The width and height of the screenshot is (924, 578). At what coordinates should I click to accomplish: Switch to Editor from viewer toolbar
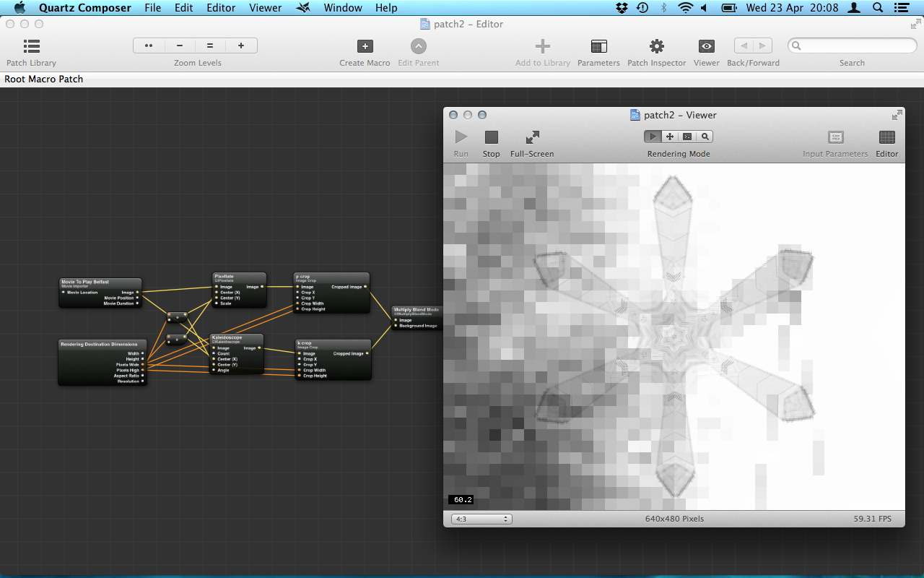(886, 137)
